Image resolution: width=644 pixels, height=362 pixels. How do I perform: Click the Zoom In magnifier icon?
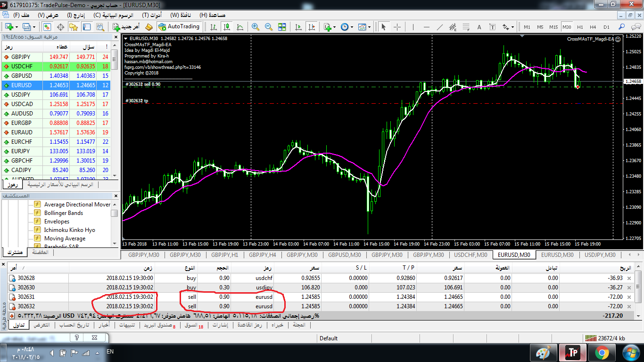pyautogui.click(x=256, y=27)
